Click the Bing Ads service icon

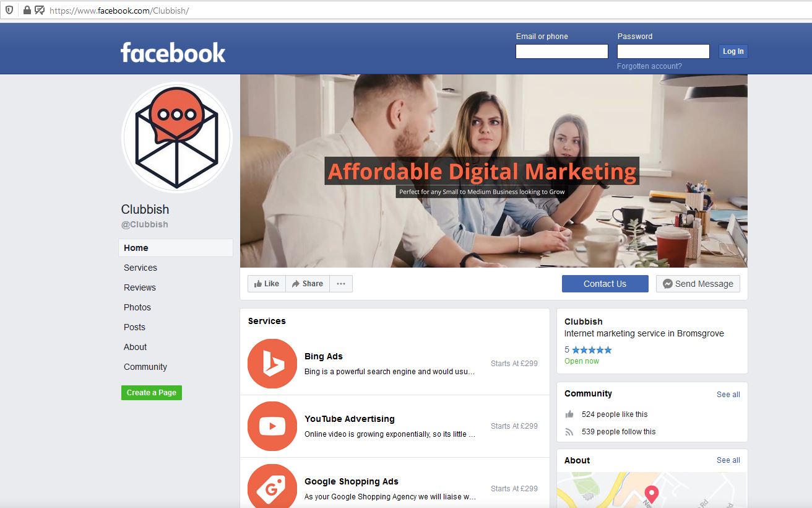272,364
